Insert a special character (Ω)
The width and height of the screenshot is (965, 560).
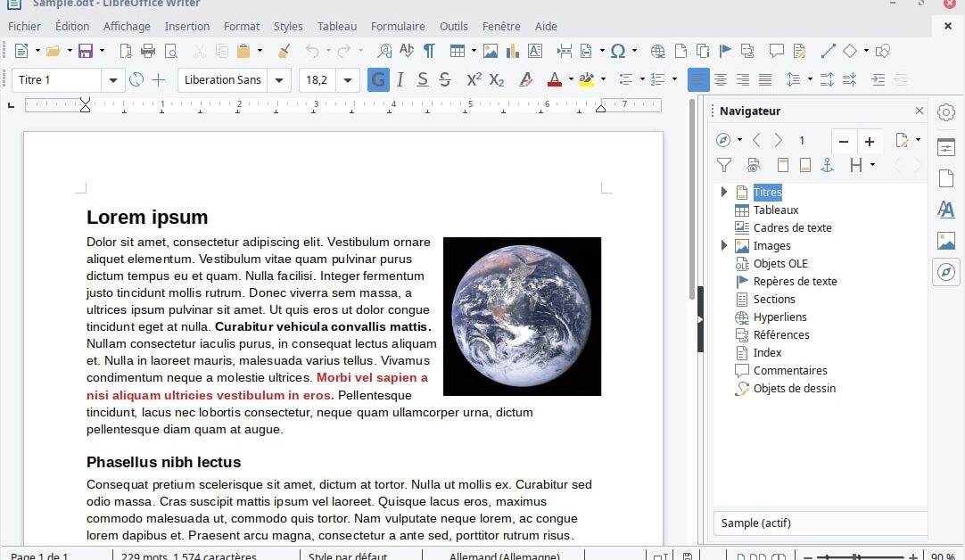tap(619, 51)
